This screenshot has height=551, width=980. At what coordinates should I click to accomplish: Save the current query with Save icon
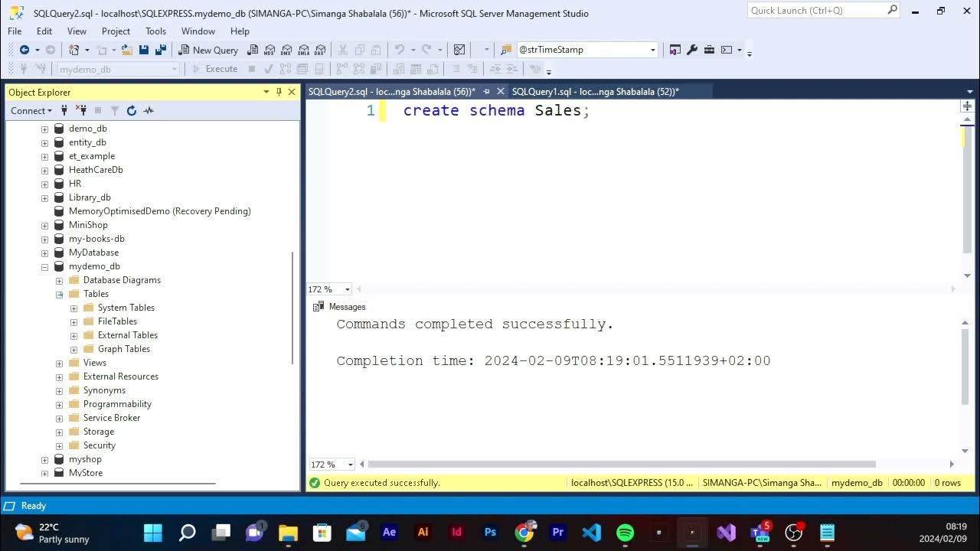(144, 50)
